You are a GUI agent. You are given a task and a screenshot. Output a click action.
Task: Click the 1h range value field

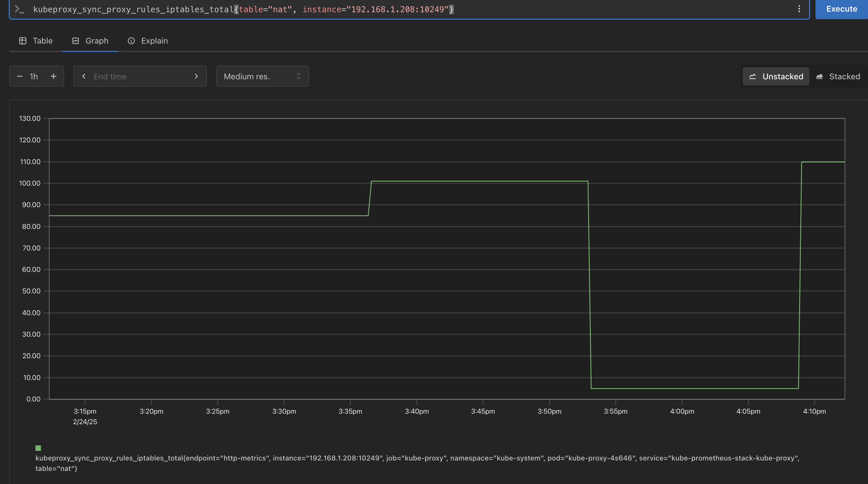34,76
